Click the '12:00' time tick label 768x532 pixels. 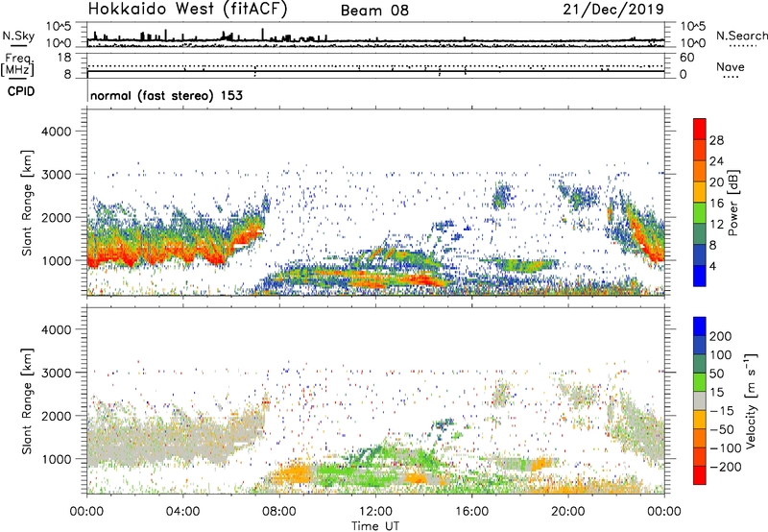tap(375, 512)
